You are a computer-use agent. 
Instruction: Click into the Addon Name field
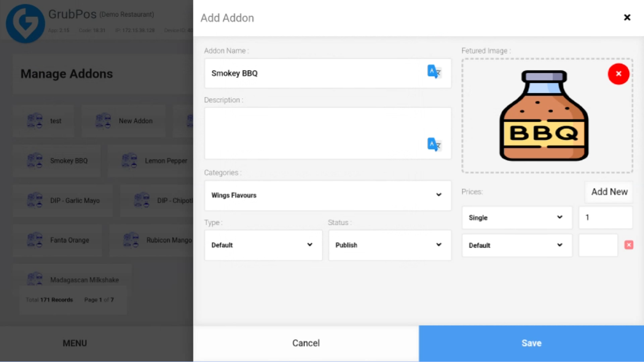[328, 73]
